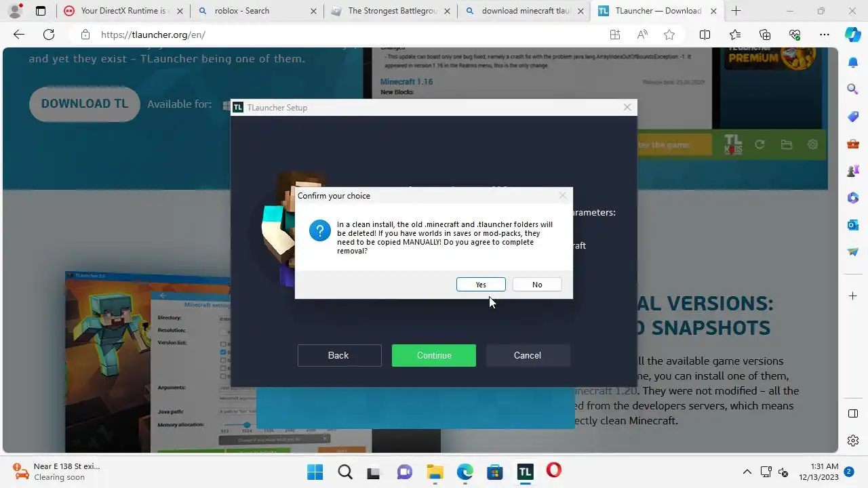Image resolution: width=868 pixels, height=488 pixels.
Task: Open sidebar settings gear
Action: pyautogui.click(x=853, y=441)
